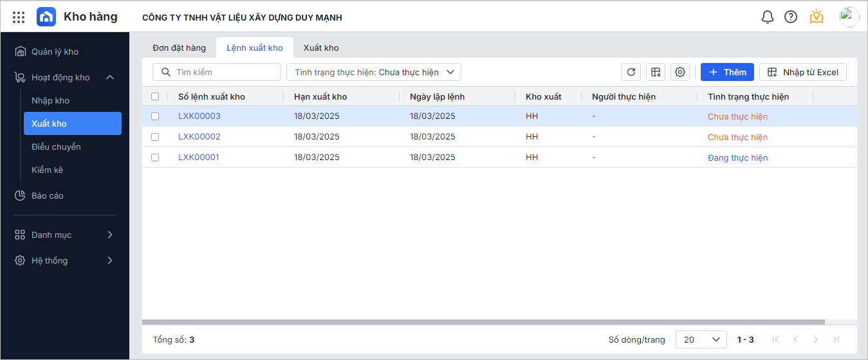This screenshot has width=868, height=360.
Task: Click the Danh mục grid icon
Action: [x=20, y=235]
